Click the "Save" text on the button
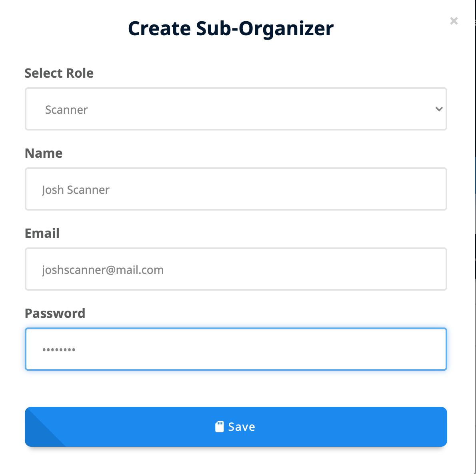The width and height of the screenshot is (476, 474). tap(242, 427)
